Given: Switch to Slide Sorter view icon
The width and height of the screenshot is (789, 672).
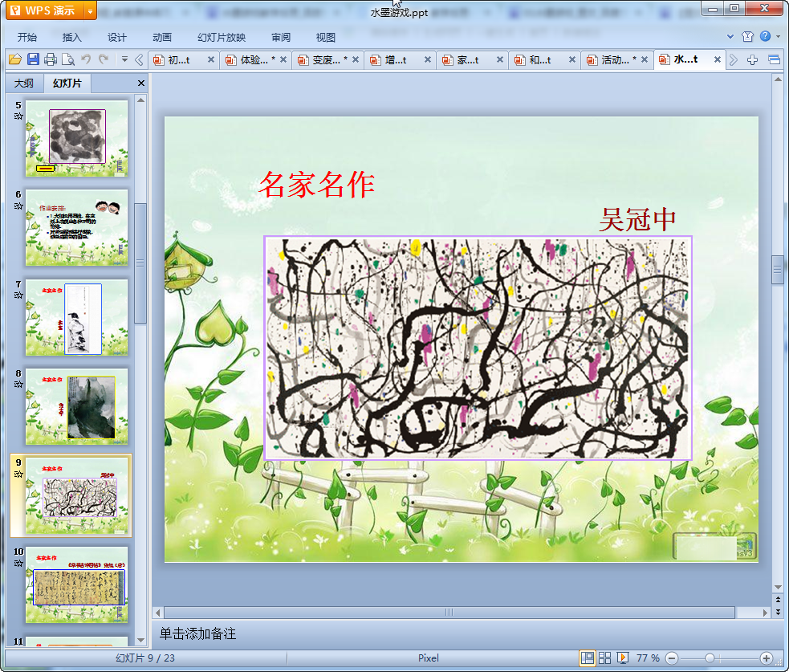Looking at the screenshot, I should click(605, 658).
